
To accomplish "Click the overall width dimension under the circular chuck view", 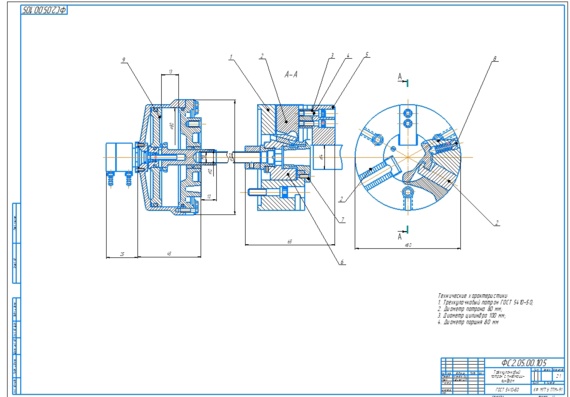I will [x=408, y=246].
